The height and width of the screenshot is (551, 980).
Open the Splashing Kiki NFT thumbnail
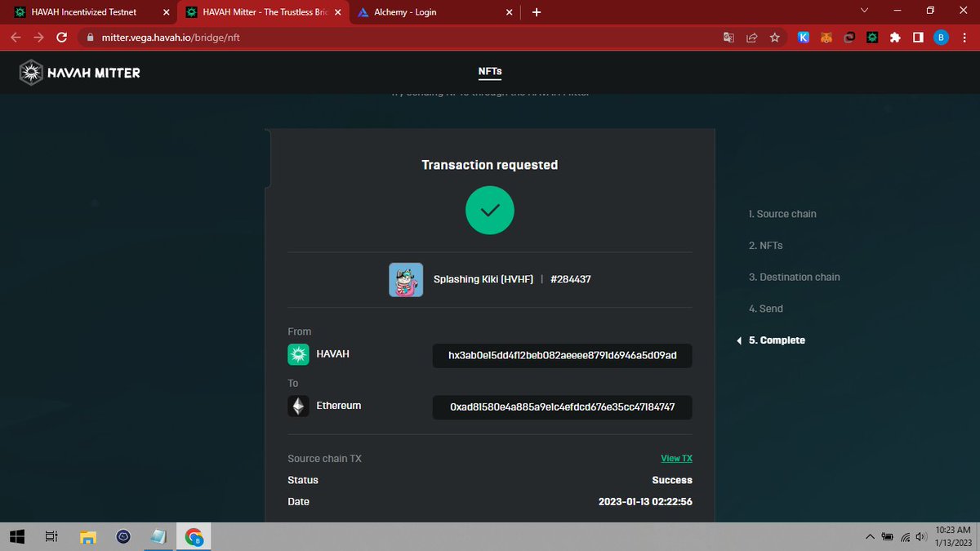[406, 279]
